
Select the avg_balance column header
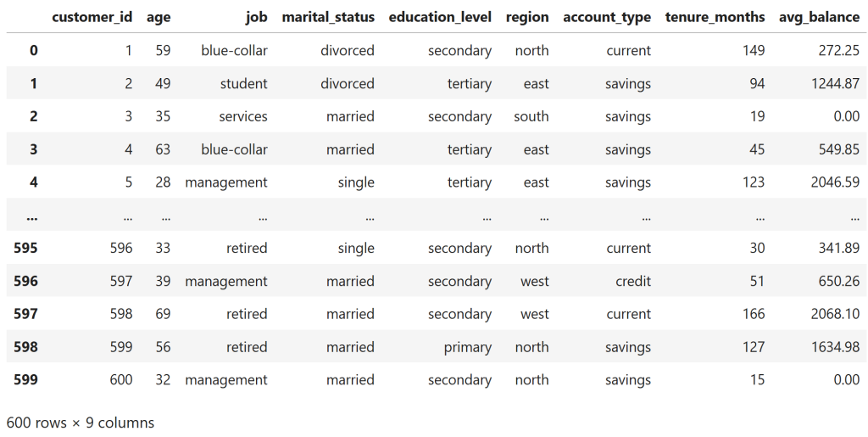click(x=819, y=17)
